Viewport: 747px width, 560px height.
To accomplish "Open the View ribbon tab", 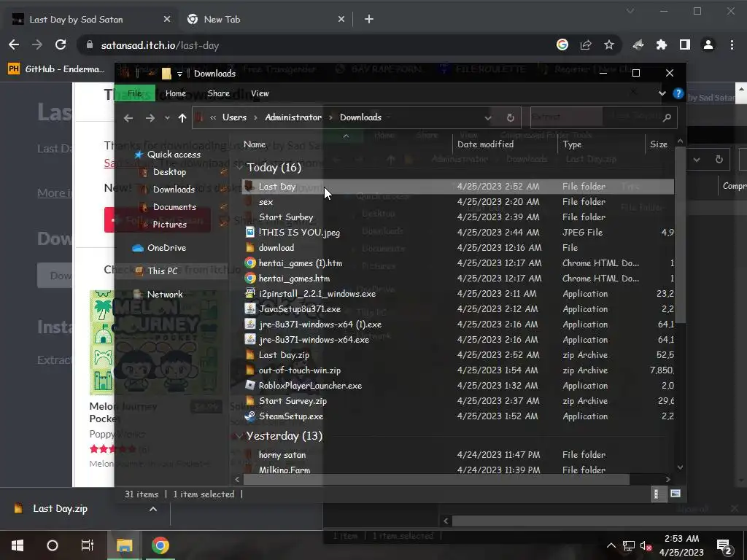I will pos(260,93).
